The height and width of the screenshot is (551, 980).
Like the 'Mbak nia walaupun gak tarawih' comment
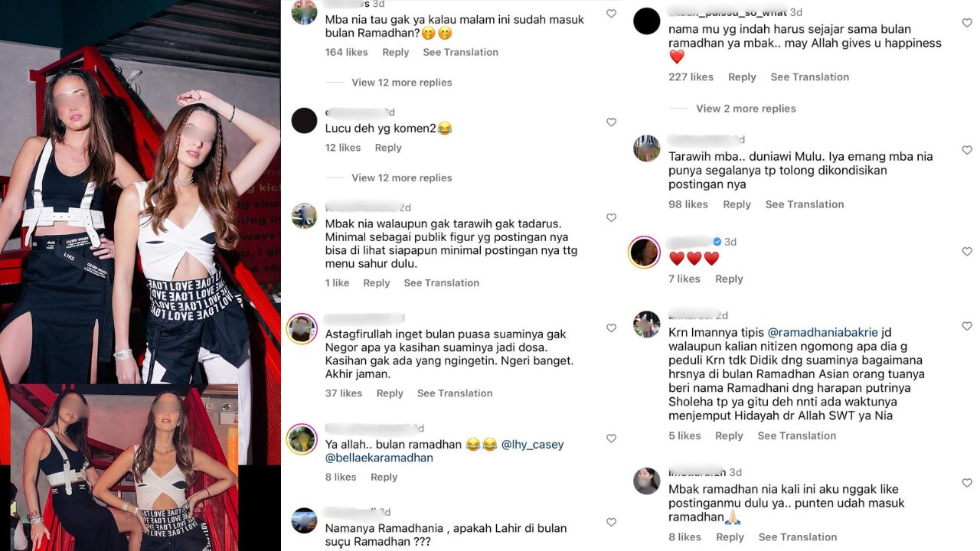point(611,218)
